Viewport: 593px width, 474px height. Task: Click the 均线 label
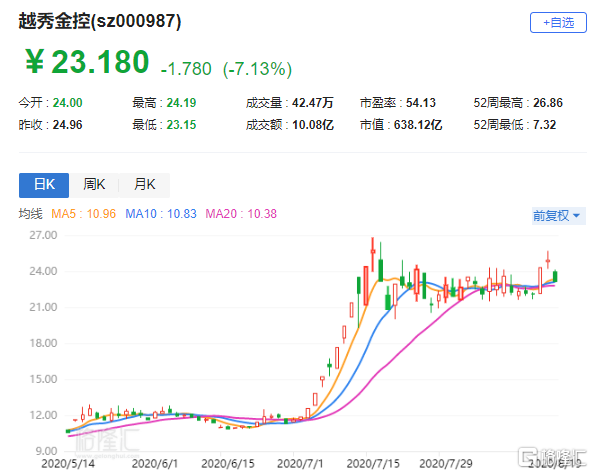[30, 214]
